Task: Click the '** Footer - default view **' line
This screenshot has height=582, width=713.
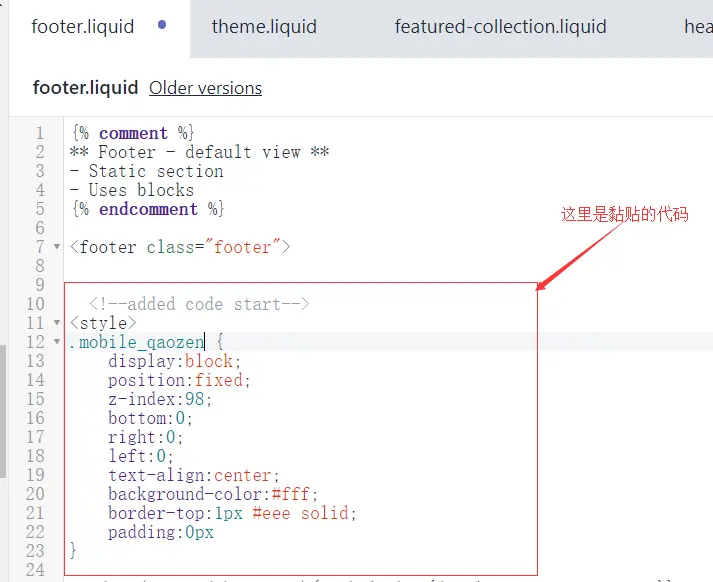Action: tap(200, 152)
